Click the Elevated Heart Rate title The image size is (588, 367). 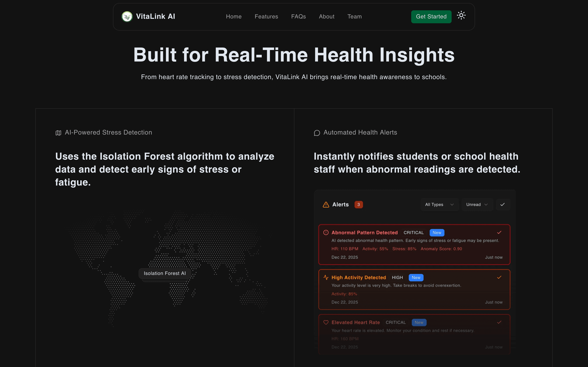click(x=356, y=322)
